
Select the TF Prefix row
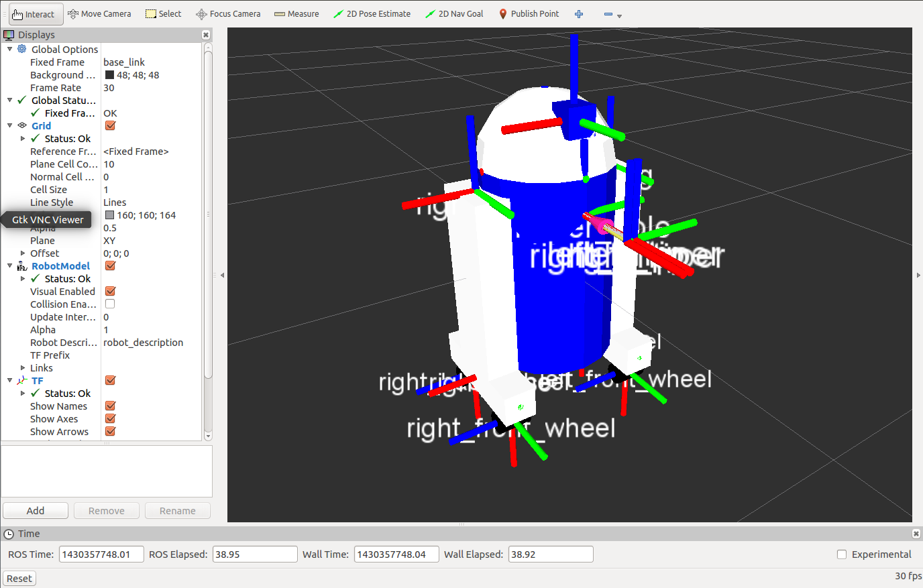tap(101, 355)
